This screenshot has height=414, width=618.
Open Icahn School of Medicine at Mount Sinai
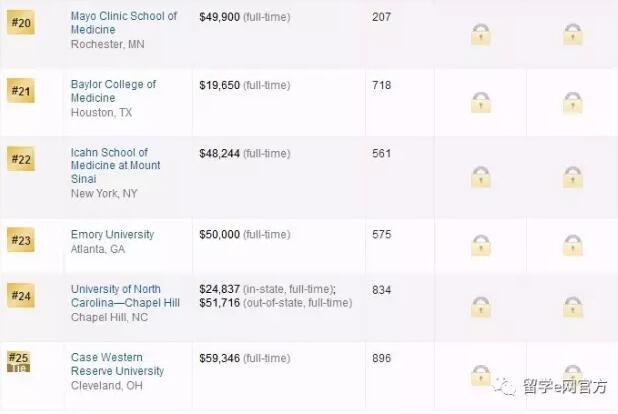tap(115, 166)
